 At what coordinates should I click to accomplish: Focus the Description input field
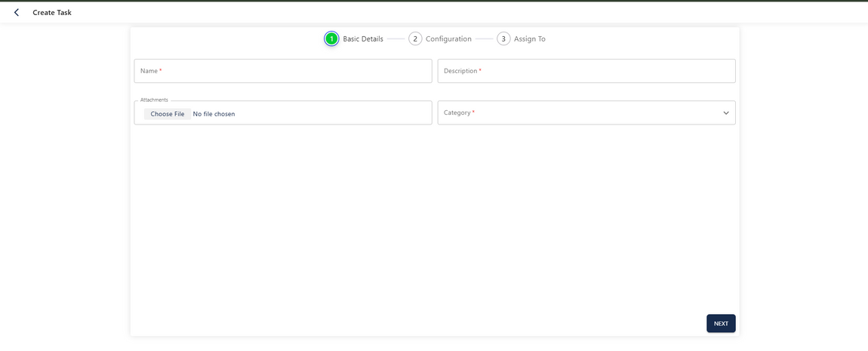tap(586, 71)
